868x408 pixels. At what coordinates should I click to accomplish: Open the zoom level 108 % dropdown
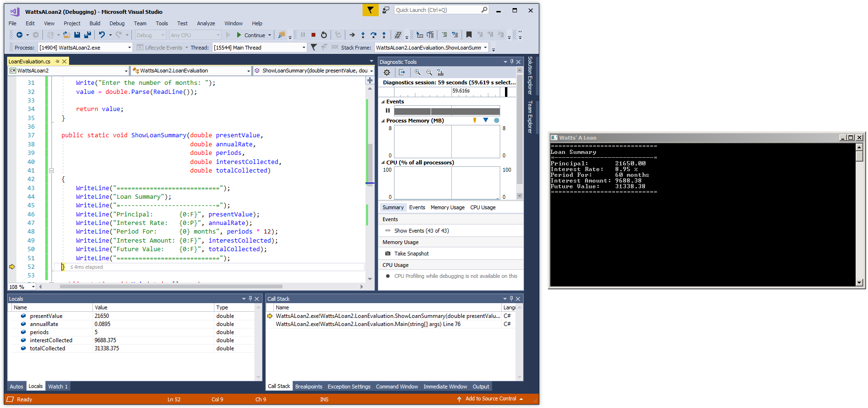tap(33, 286)
